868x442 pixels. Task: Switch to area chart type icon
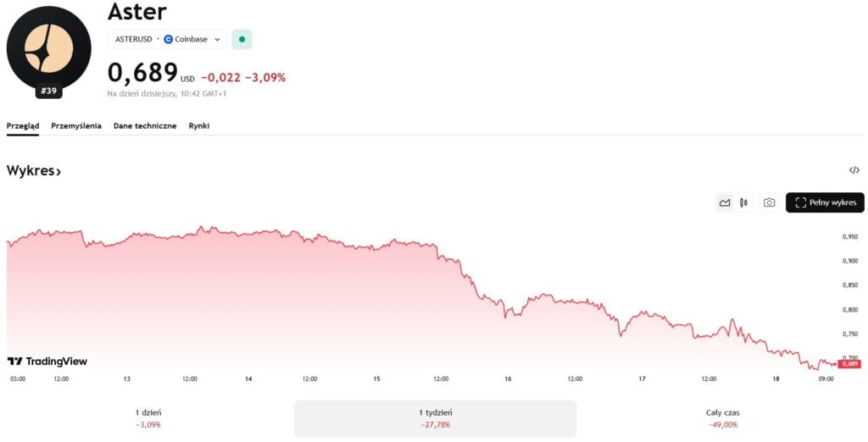pos(724,202)
